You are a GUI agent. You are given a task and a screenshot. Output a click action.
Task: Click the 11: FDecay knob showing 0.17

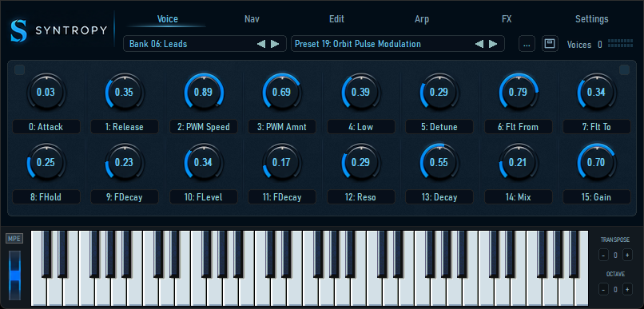click(x=282, y=163)
